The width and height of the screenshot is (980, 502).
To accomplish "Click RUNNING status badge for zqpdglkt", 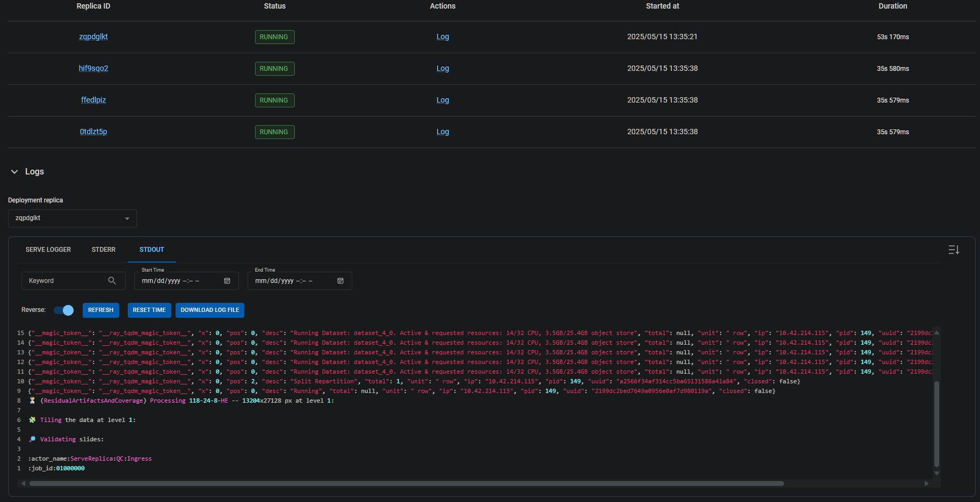I will (x=274, y=37).
